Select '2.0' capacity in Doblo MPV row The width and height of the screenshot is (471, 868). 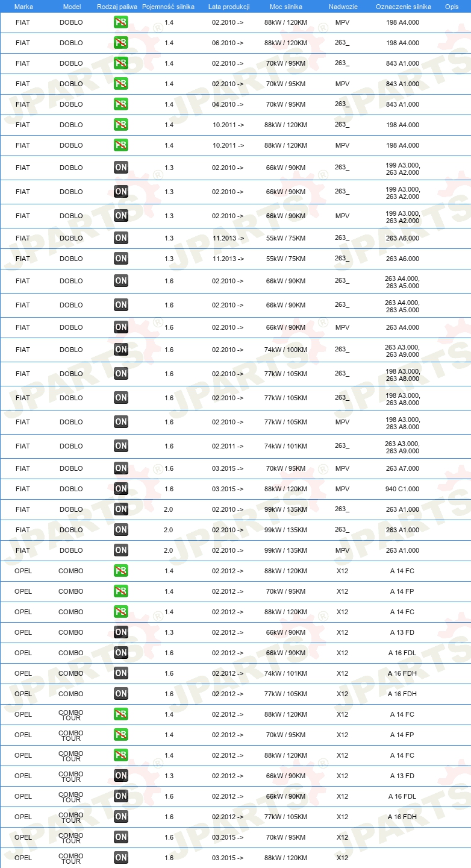[168, 550]
